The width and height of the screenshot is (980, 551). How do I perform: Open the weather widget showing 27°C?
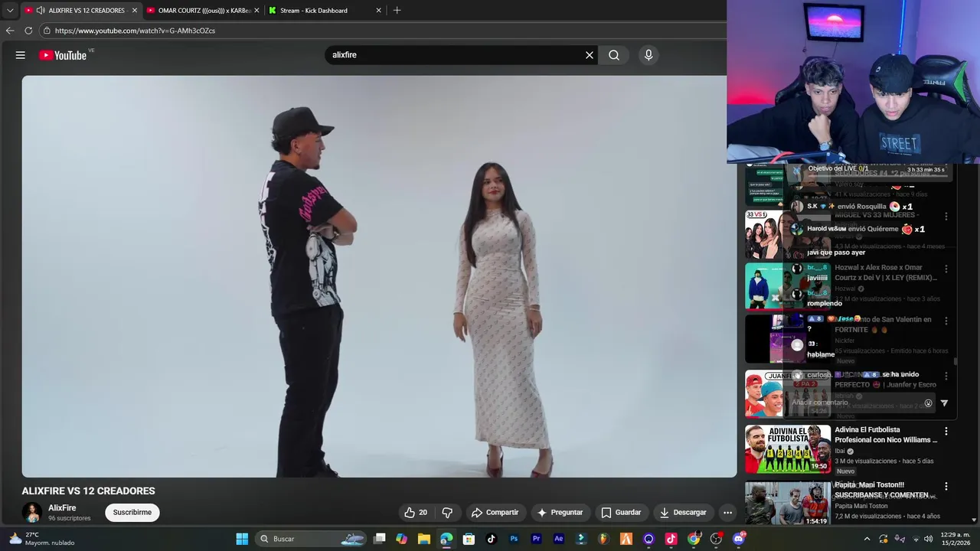point(42,539)
